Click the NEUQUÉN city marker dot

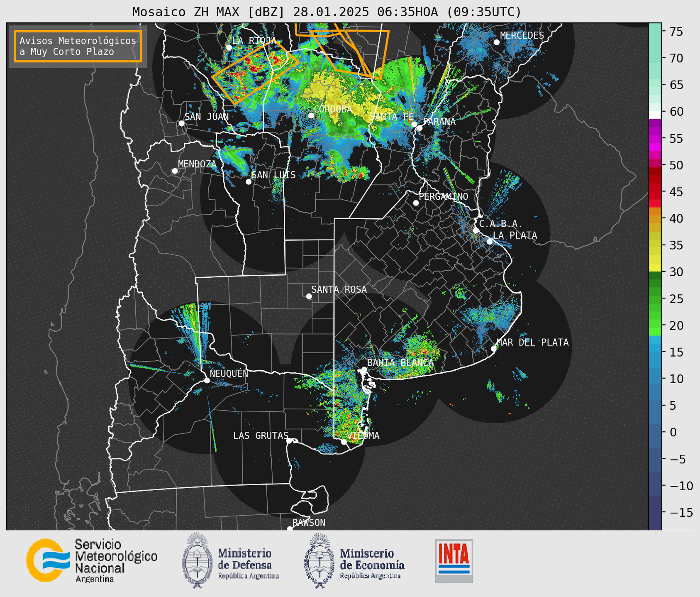[x=207, y=380]
